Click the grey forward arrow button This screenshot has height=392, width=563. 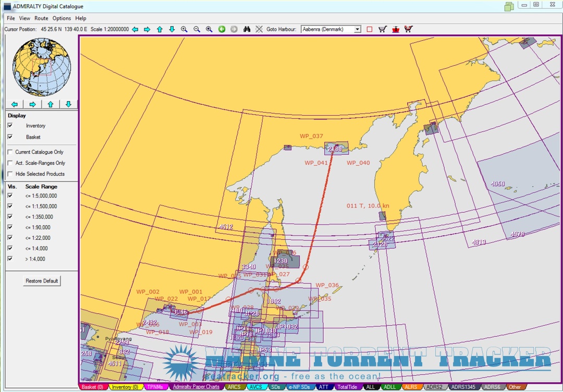[234, 29]
